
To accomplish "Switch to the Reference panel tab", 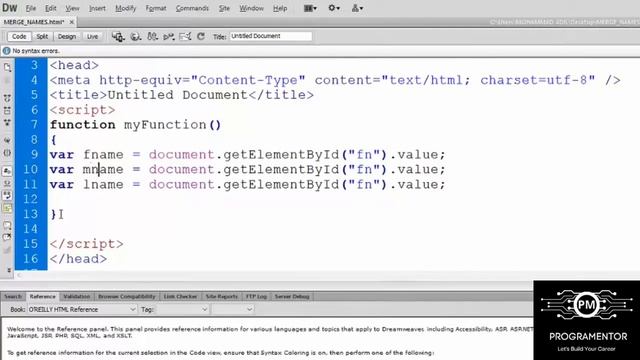I will (42, 296).
